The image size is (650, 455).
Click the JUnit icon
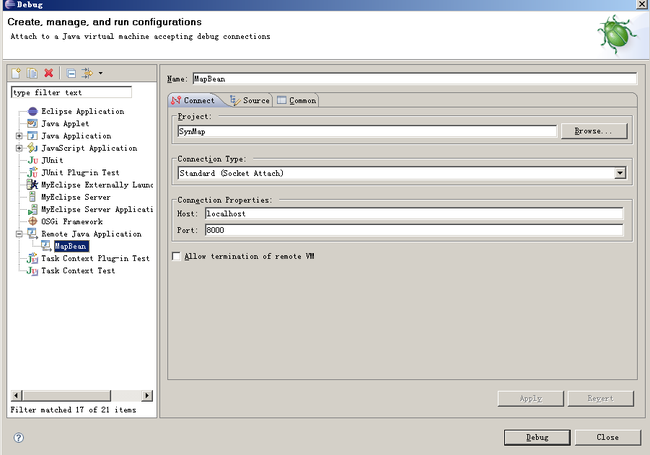pos(33,160)
